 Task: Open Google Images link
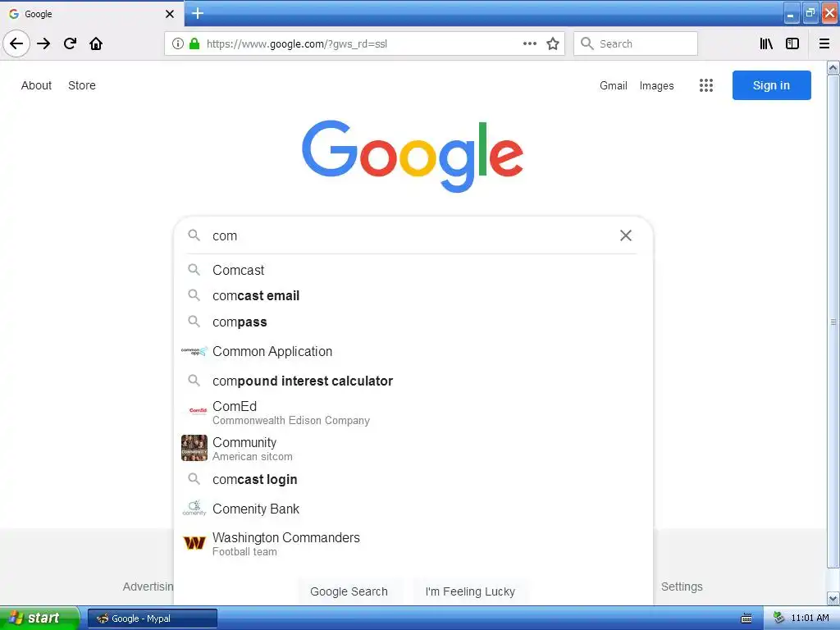tap(657, 85)
